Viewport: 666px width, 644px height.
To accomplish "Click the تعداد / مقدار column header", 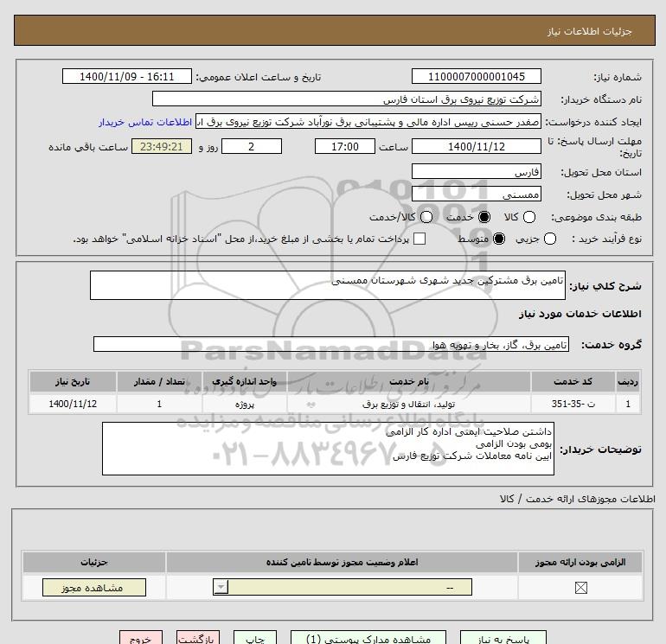I will 159,381.
